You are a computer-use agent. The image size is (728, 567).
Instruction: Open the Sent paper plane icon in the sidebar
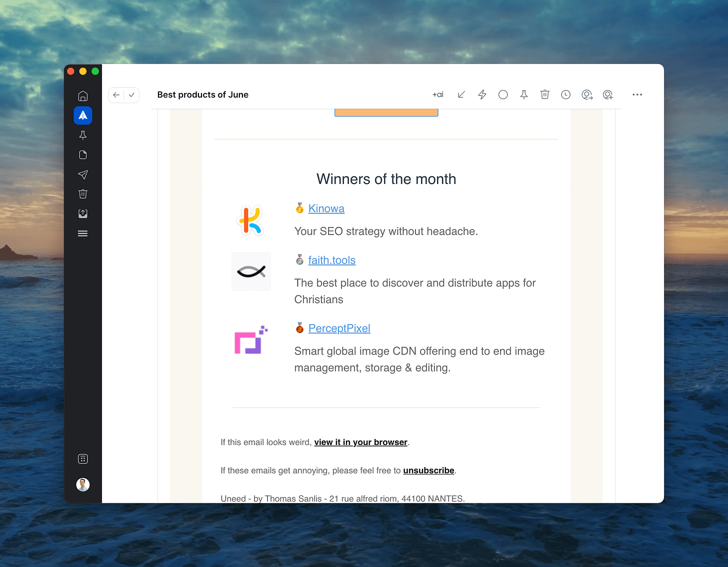point(83,174)
